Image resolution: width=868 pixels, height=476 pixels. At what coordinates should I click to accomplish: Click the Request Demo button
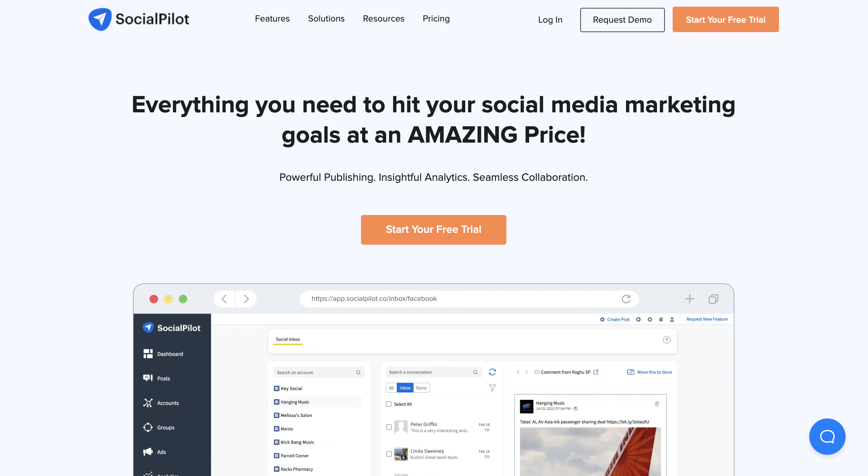tap(622, 20)
